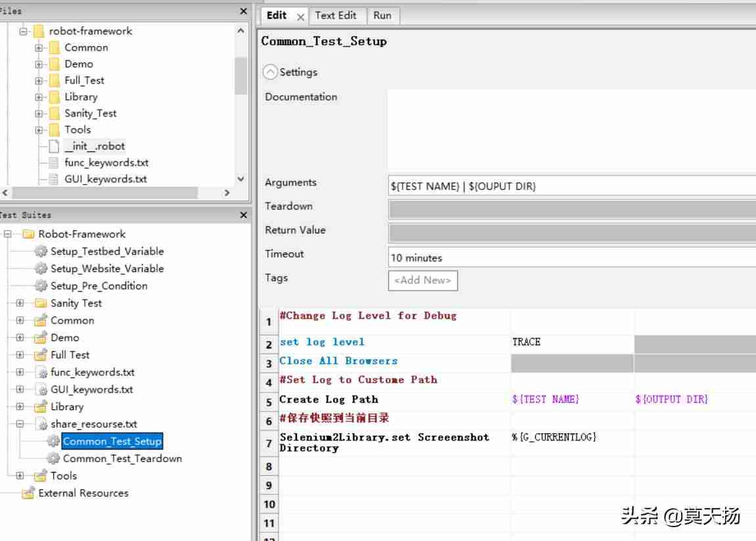Collapse the robot-framework folder in Files
Image resolution: width=756 pixels, height=541 pixels.
pyautogui.click(x=23, y=32)
